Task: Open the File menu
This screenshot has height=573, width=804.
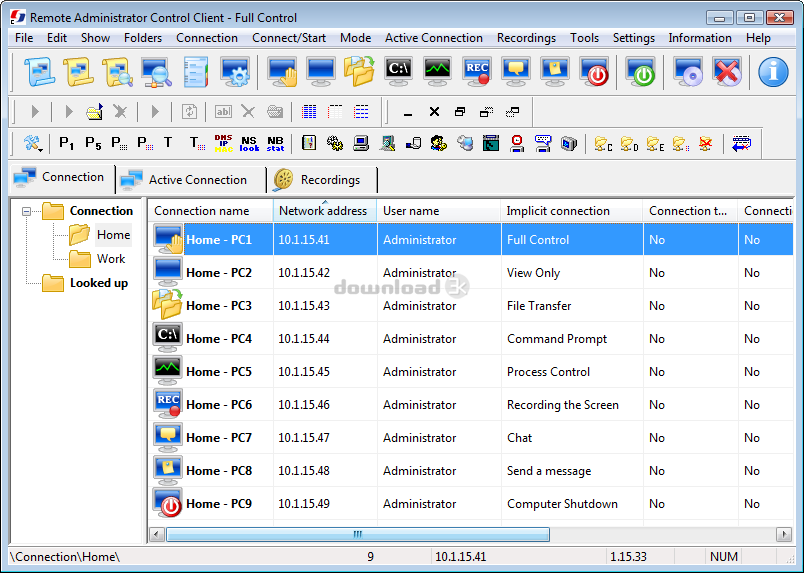Action: click(x=24, y=38)
